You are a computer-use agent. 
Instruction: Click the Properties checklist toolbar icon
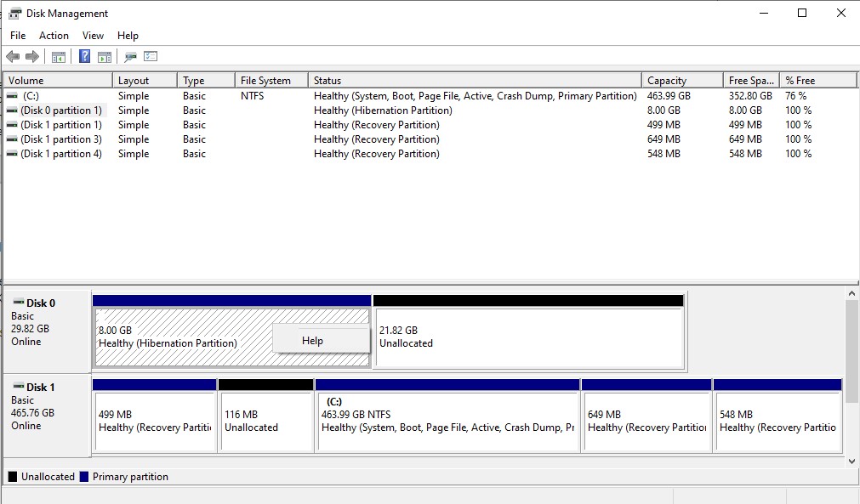coord(151,56)
